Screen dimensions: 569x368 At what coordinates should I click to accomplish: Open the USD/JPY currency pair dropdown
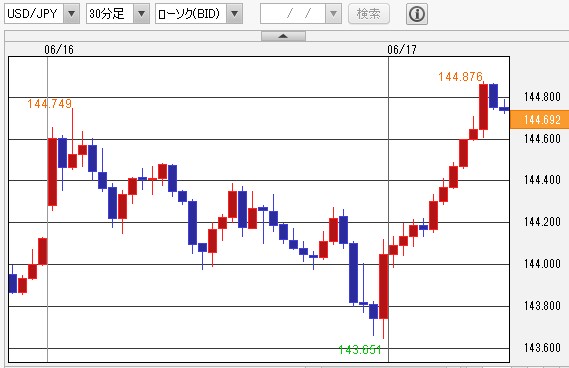tap(42, 14)
